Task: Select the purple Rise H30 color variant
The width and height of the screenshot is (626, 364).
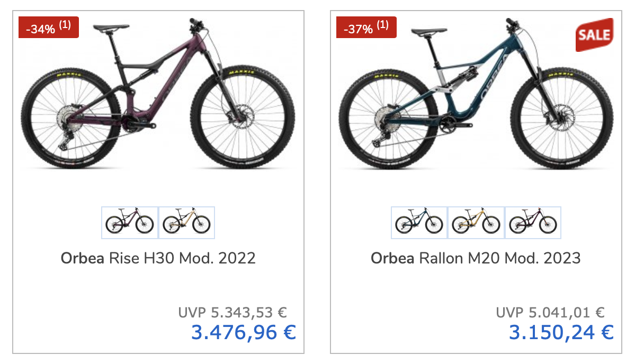Action: [130, 223]
